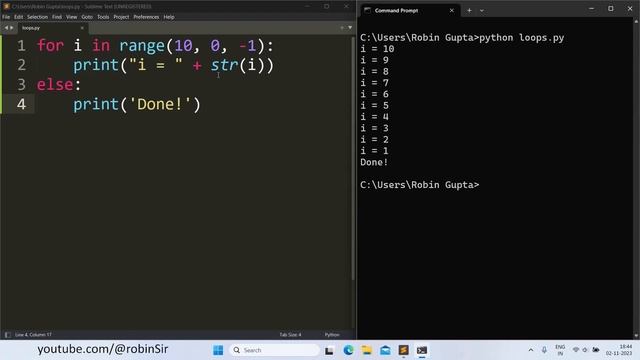
Task: Click the ENG IN language indicator
Action: point(560,350)
